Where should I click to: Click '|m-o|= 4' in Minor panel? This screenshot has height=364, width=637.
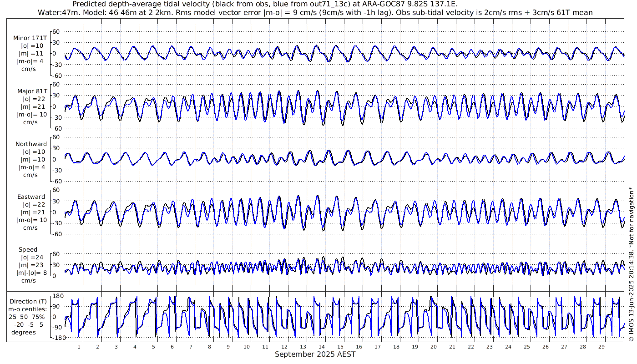point(30,61)
